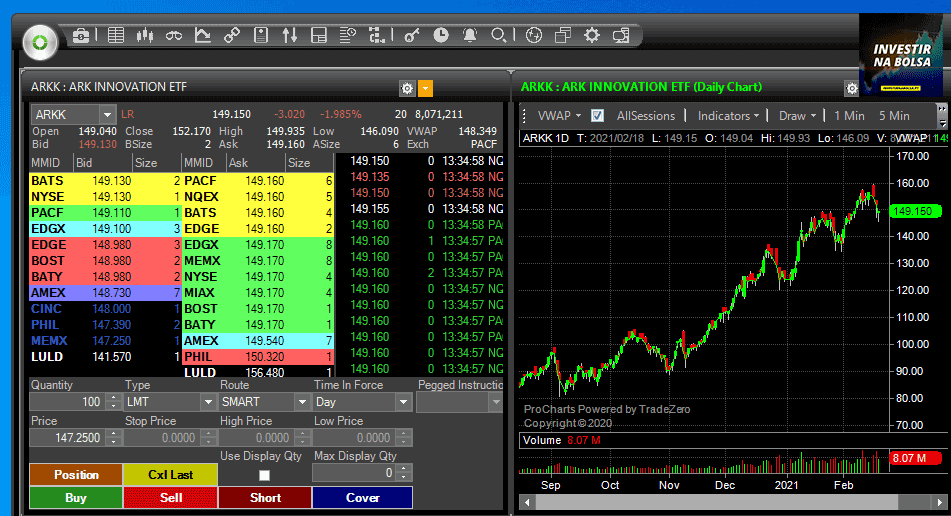Open the candlestick chart window icon
The image size is (951, 516).
pyautogui.click(x=145, y=35)
